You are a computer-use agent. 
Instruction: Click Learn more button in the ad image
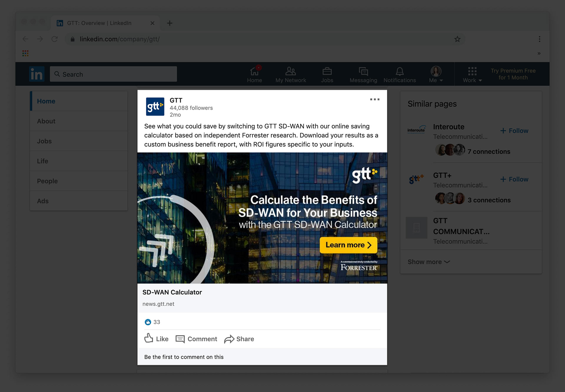click(x=348, y=245)
